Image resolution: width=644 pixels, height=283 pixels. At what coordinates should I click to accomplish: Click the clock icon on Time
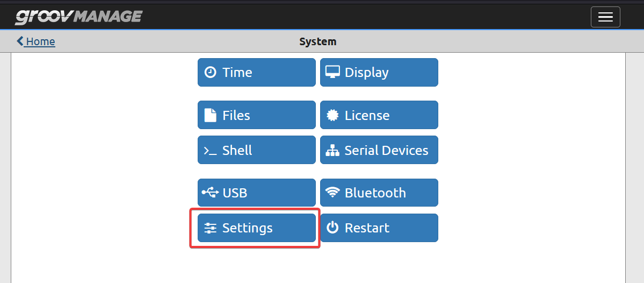[x=211, y=73]
